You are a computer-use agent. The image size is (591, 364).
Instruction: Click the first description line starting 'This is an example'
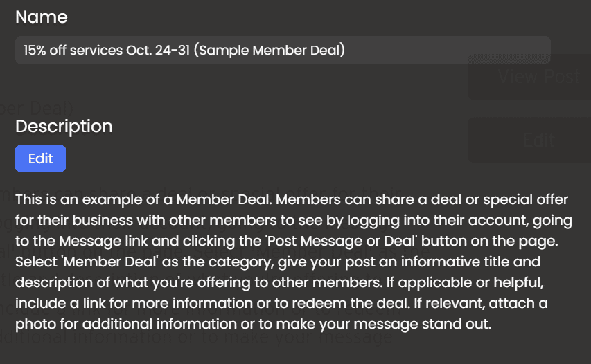(292, 199)
